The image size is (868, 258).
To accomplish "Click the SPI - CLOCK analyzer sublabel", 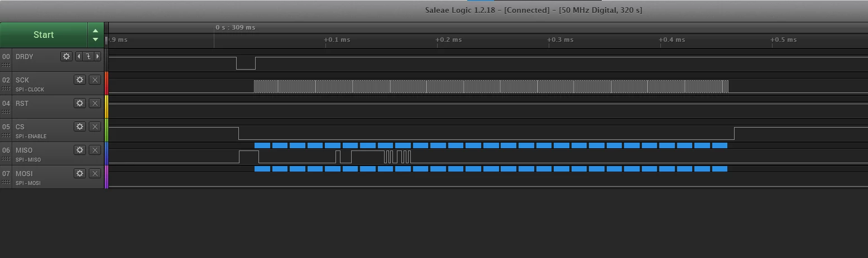I will point(30,90).
